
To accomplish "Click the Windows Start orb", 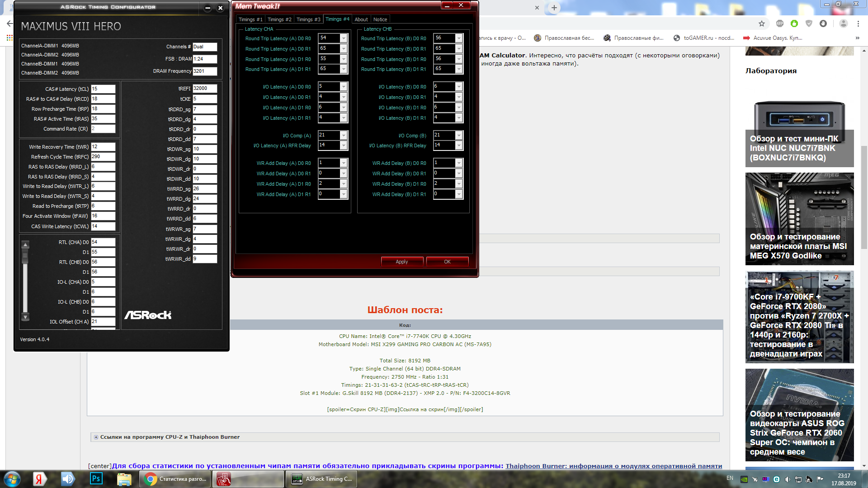I will click(x=12, y=479).
